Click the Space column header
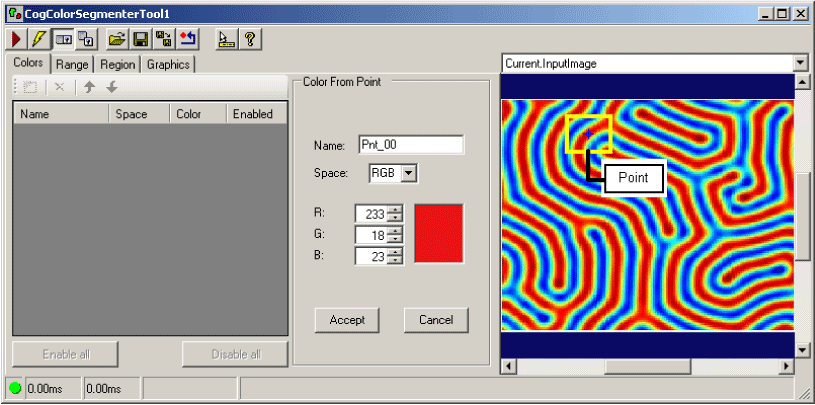The height and width of the screenshot is (405, 815). 139,114
